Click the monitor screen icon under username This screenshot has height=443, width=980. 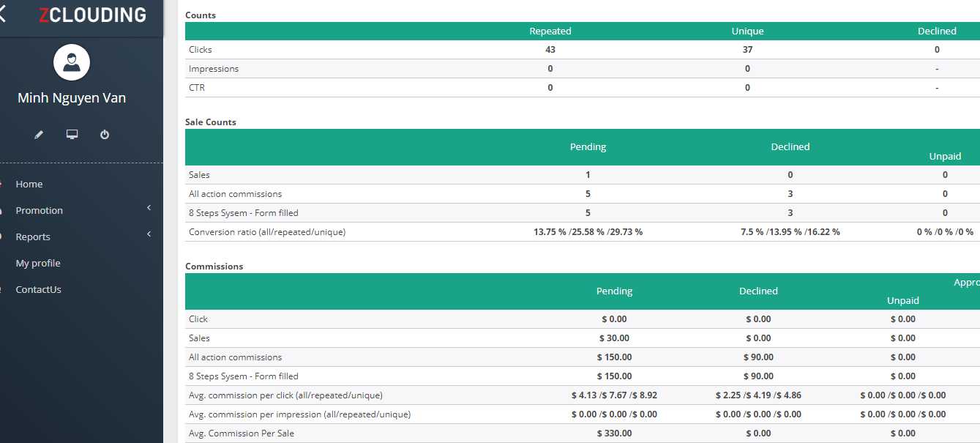(x=72, y=135)
